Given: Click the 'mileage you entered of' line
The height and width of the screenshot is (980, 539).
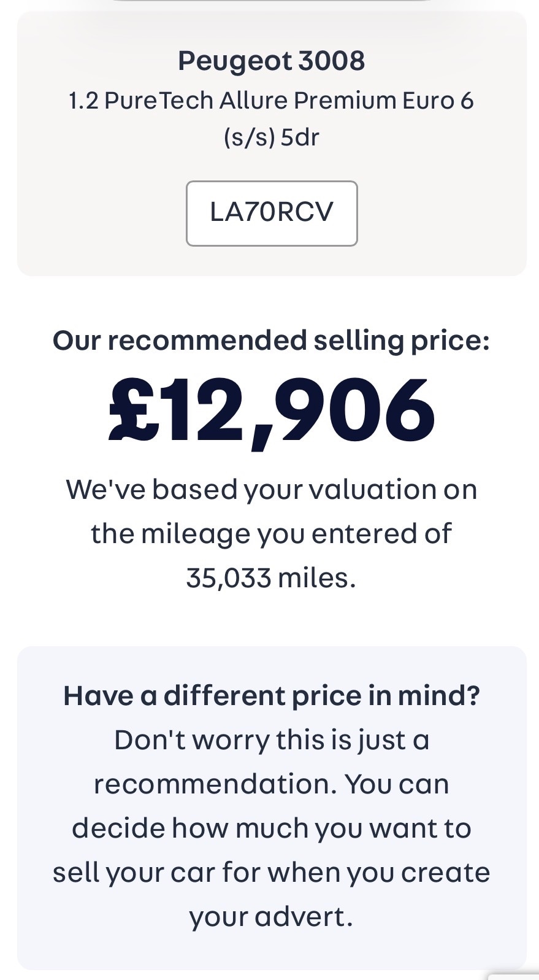Looking at the screenshot, I should coord(271,534).
